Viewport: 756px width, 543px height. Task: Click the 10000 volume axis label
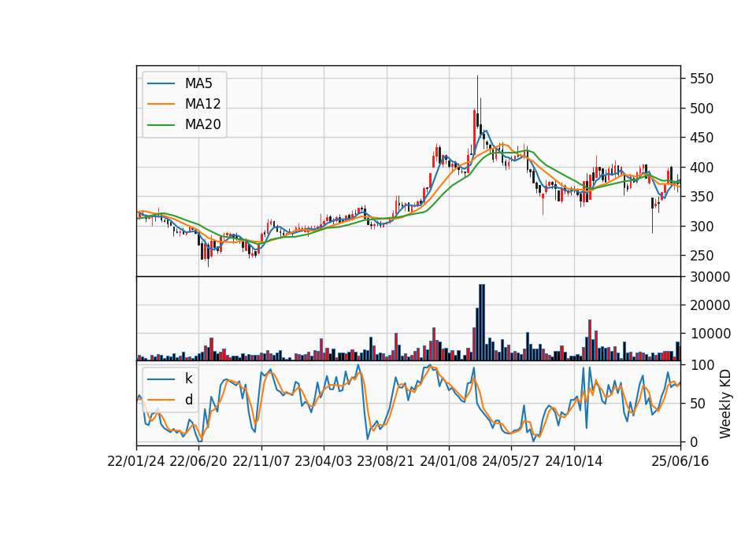pyautogui.click(x=710, y=334)
